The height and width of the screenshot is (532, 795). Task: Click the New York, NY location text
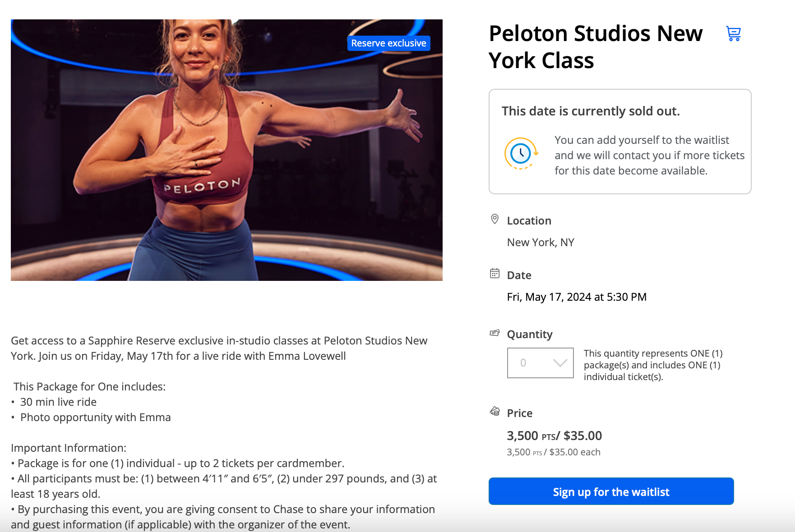(541, 243)
